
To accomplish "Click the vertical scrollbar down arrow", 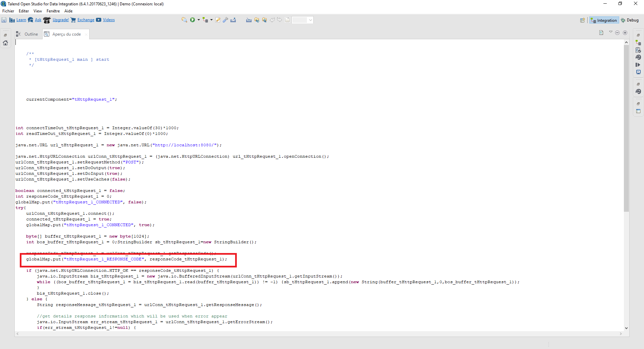I will click(x=626, y=328).
